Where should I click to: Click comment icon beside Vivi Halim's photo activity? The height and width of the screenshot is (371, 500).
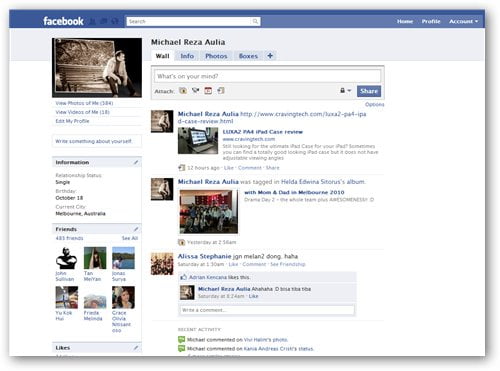pyautogui.click(x=181, y=340)
